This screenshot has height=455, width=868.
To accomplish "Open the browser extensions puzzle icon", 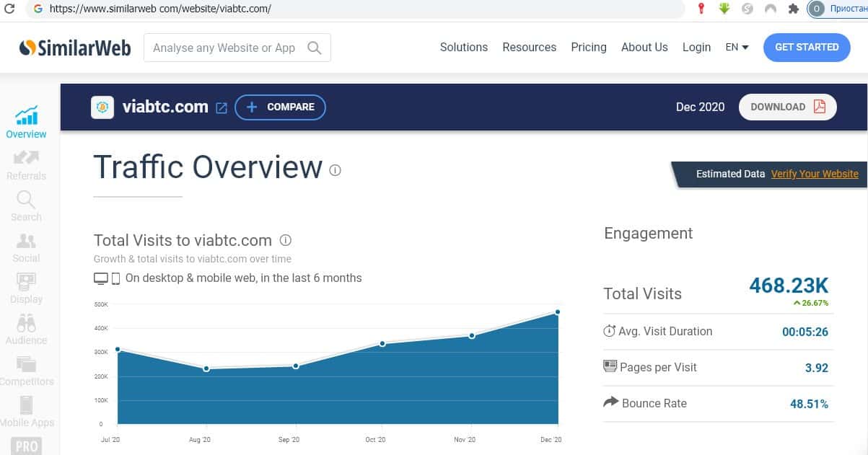I will pyautogui.click(x=794, y=9).
